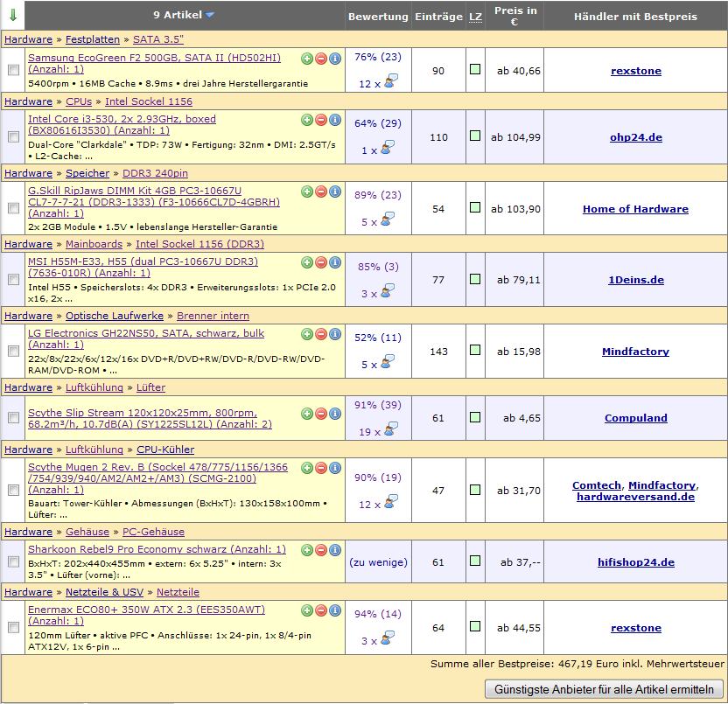Open 91% (39) rating for Scythe Slip Stream
The height and width of the screenshot is (704, 728).
[x=378, y=405]
